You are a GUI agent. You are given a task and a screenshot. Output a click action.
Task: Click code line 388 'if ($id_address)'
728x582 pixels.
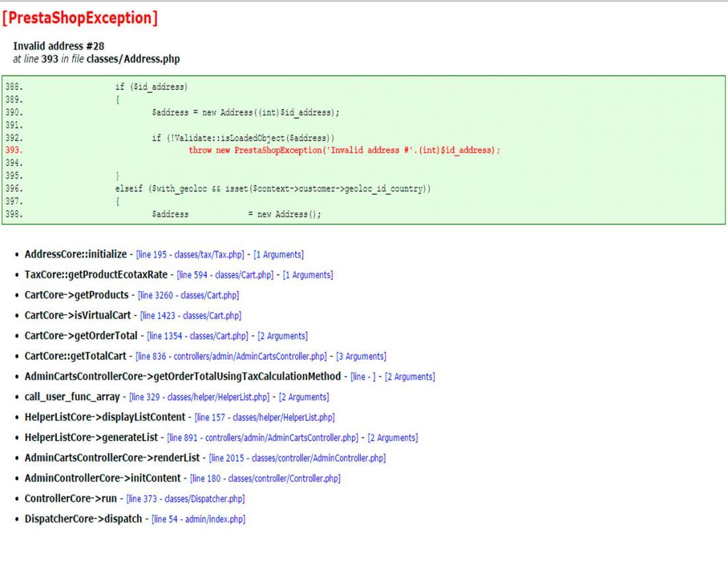click(152, 87)
